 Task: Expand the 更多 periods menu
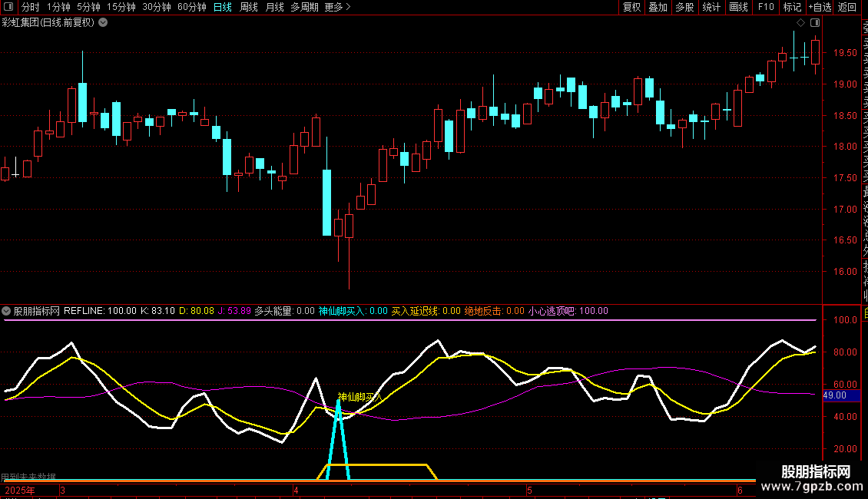coord(337,7)
